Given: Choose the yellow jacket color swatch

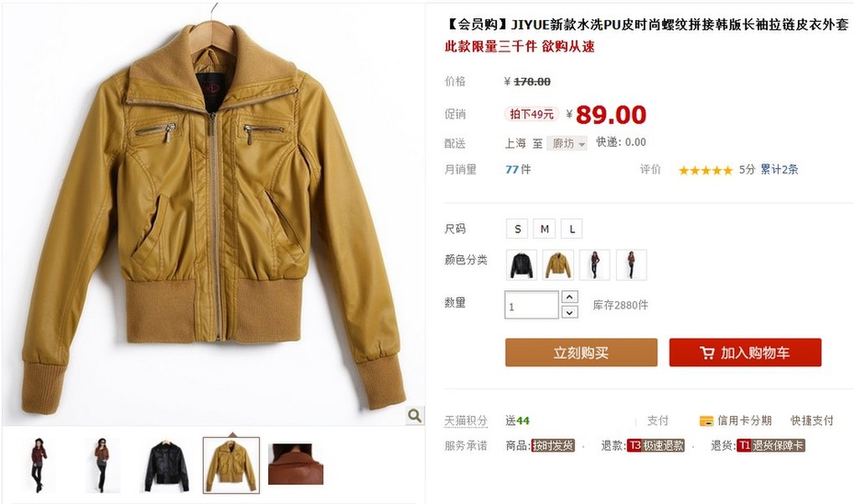Looking at the screenshot, I should [x=558, y=265].
